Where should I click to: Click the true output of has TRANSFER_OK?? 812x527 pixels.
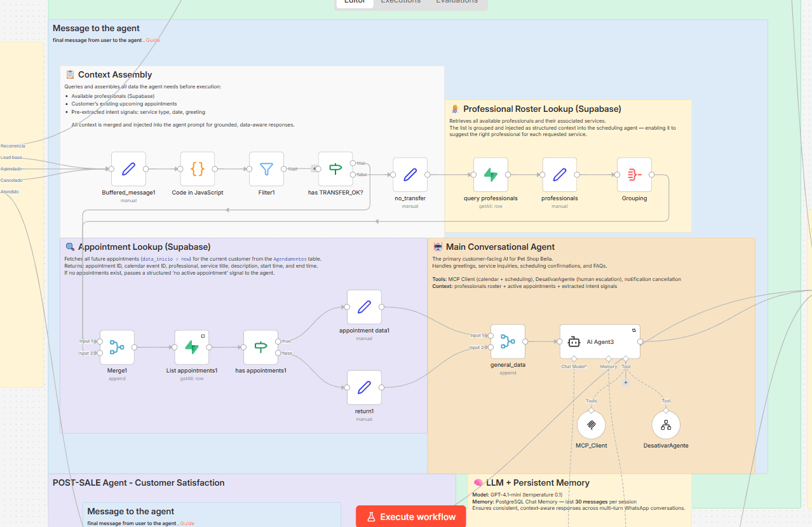click(353, 163)
